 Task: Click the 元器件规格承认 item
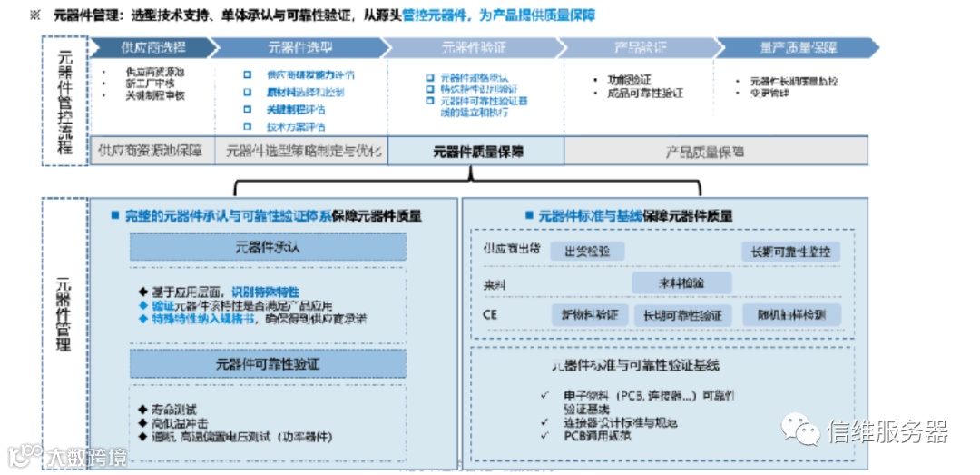[x=475, y=77]
